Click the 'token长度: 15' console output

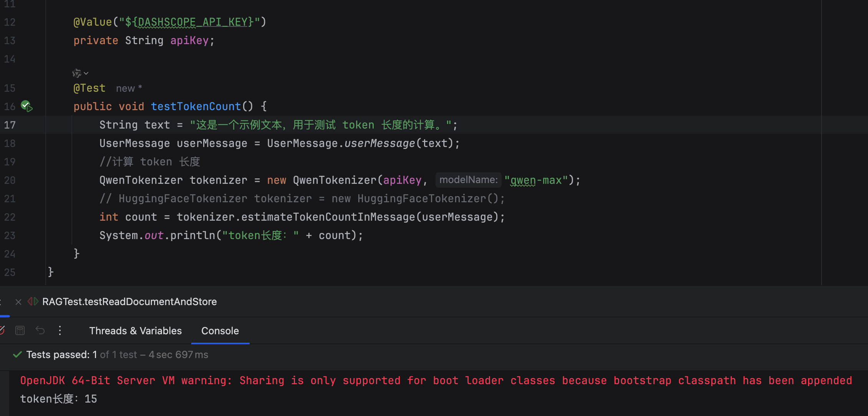(x=58, y=399)
